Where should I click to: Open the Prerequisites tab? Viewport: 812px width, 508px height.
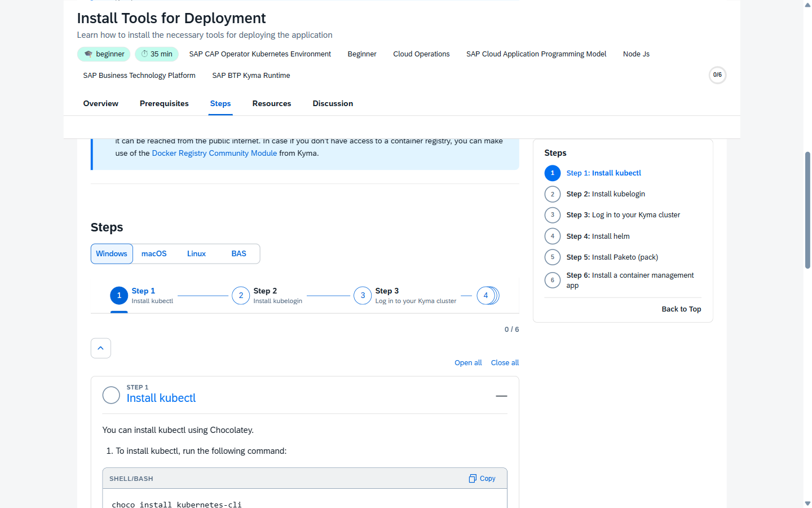[164, 104]
